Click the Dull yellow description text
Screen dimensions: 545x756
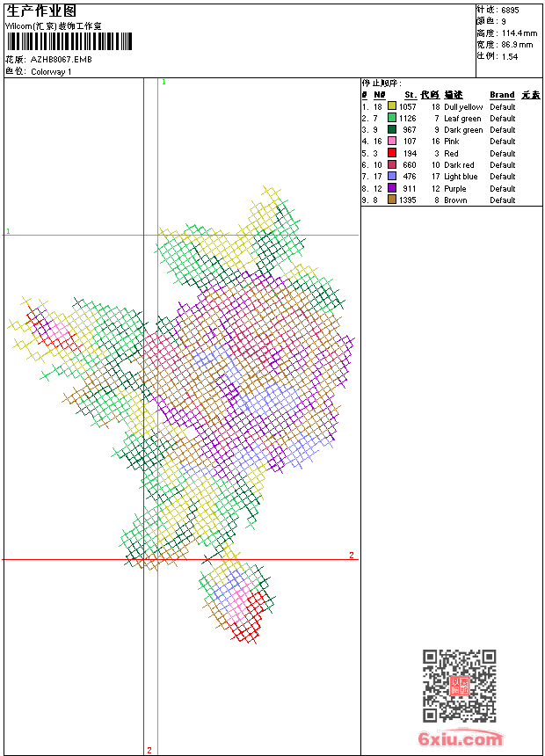click(x=463, y=107)
